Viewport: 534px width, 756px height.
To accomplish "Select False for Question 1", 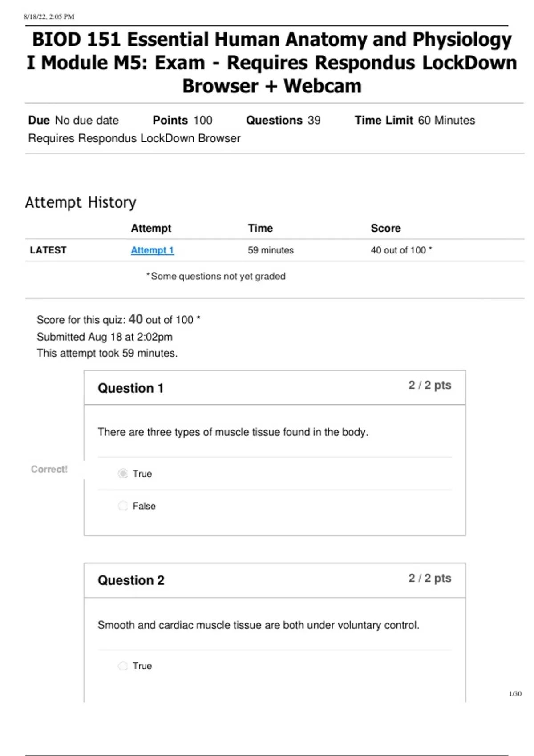I will coord(123,506).
